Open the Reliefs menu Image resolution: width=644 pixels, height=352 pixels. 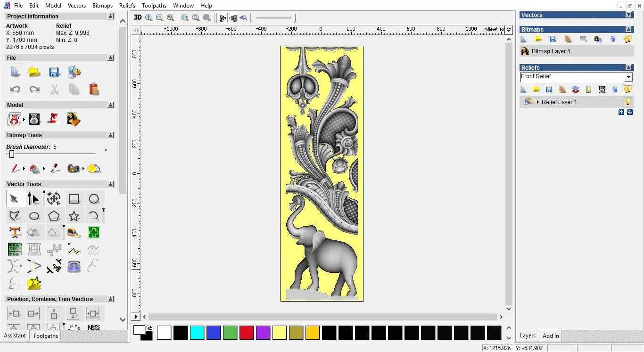pyautogui.click(x=127, y=6)
